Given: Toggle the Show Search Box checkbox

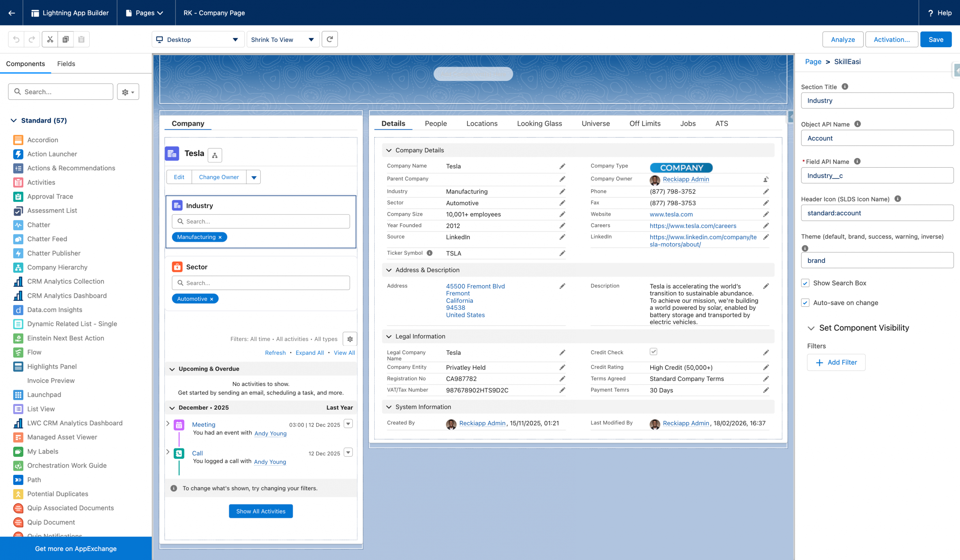Looking at the screenshot, I should (805, 283).
